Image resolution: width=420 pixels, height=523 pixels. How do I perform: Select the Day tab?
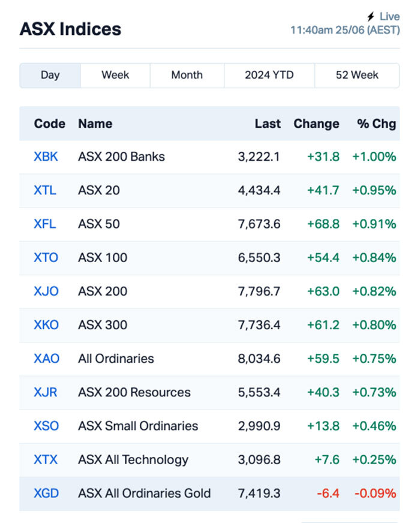tap(50, 76)
